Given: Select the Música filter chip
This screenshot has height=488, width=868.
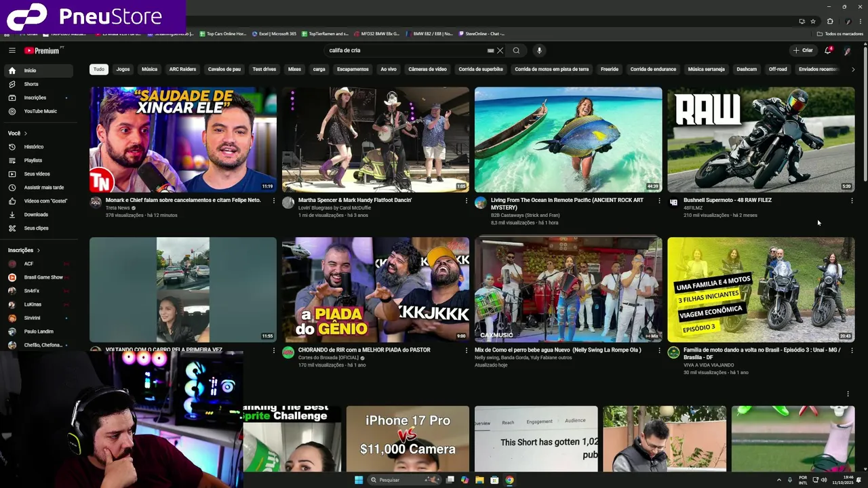Looking at the screenshot, I should (x=149, y=69).
